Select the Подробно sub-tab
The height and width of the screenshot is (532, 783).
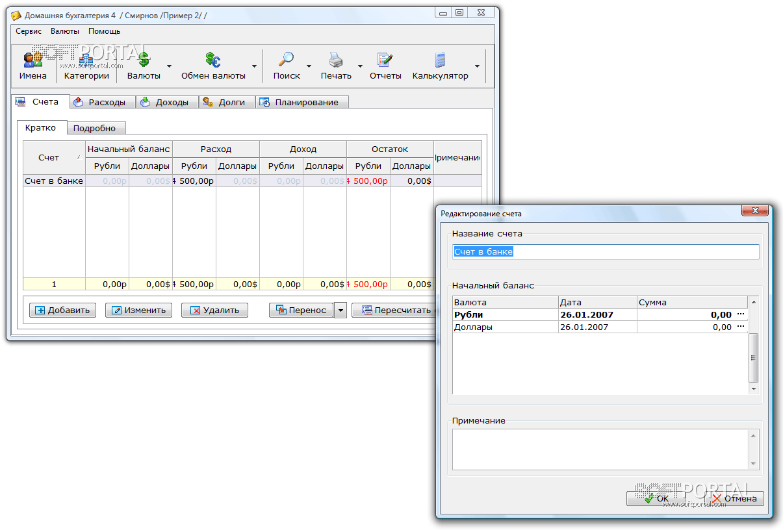coord(95,128)
